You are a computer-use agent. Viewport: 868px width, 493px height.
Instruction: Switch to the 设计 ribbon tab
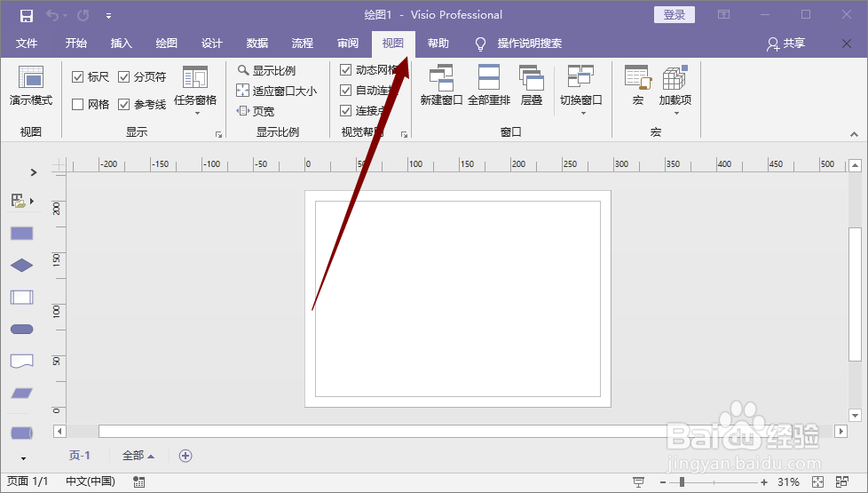point(212,44)
